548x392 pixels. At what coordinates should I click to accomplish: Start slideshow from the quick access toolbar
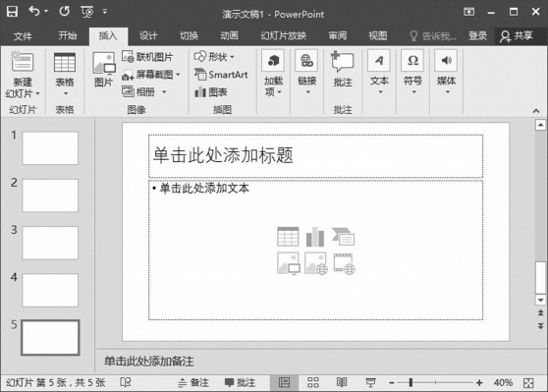(x=87, y=12)
